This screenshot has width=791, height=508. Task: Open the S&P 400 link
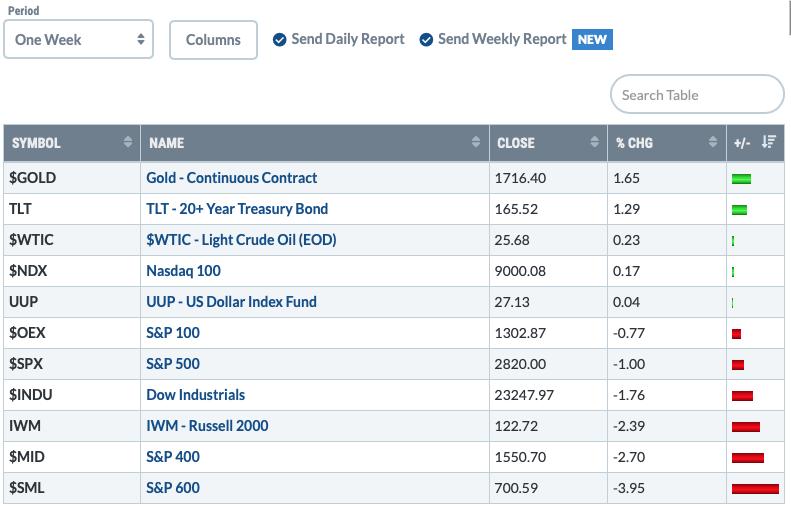tap(173, 457)
